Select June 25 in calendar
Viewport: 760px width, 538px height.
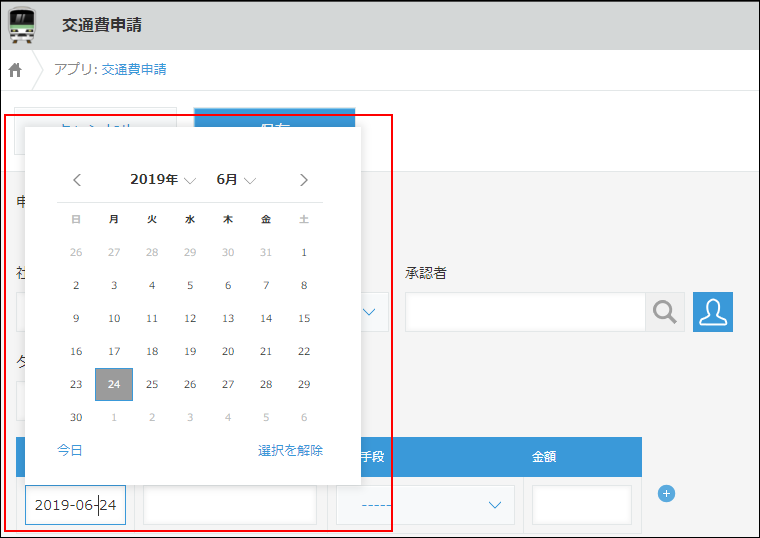(152, 384)
